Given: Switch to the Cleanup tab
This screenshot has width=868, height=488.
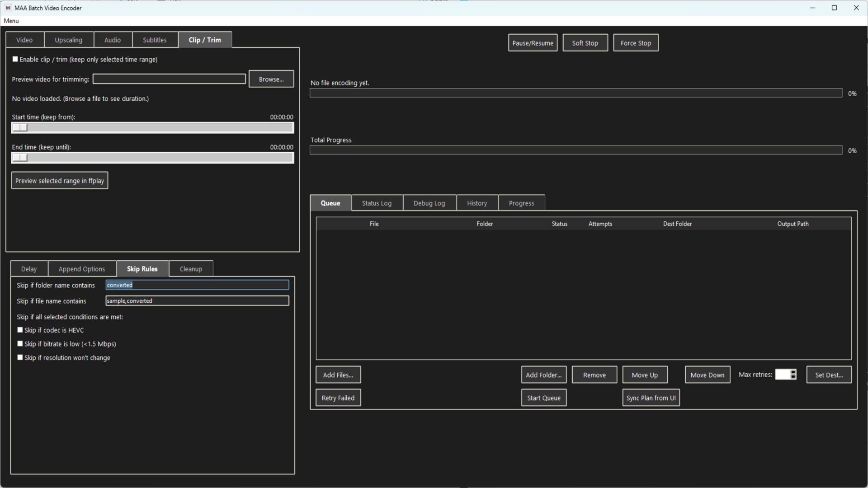Looking at the screenshot, I should click(190, 268).
